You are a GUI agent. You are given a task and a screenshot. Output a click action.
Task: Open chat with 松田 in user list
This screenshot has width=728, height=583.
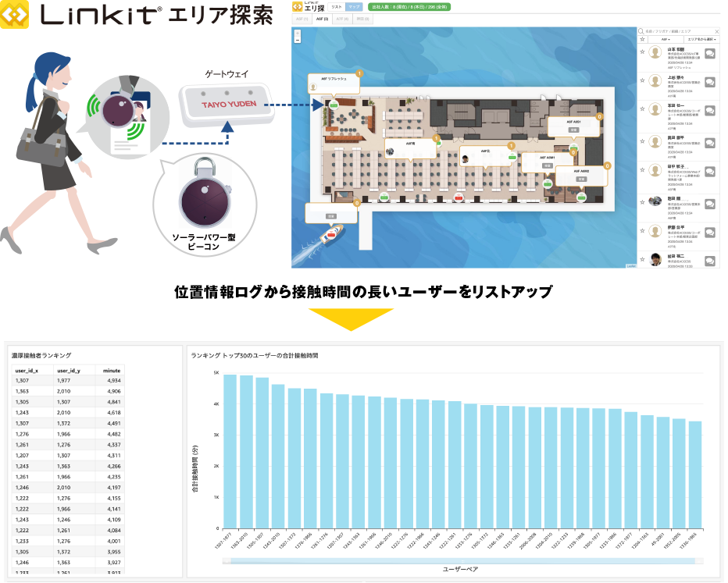(709, 261)
